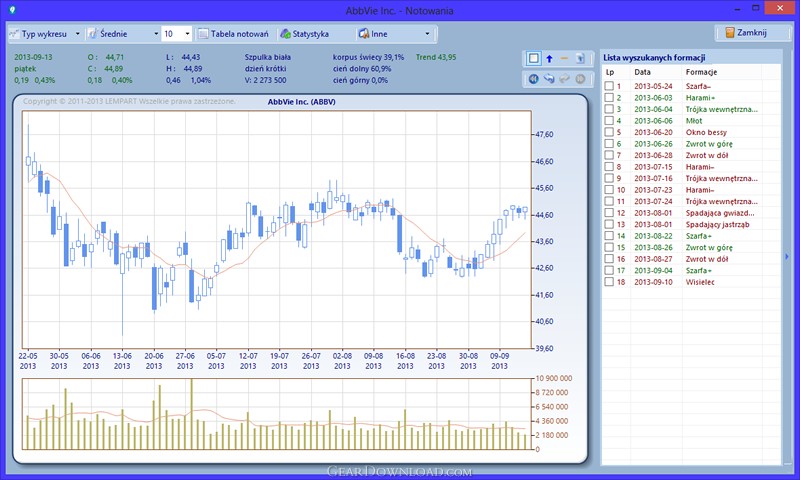Open the Statystyka statistics view

tap(305, 34)
